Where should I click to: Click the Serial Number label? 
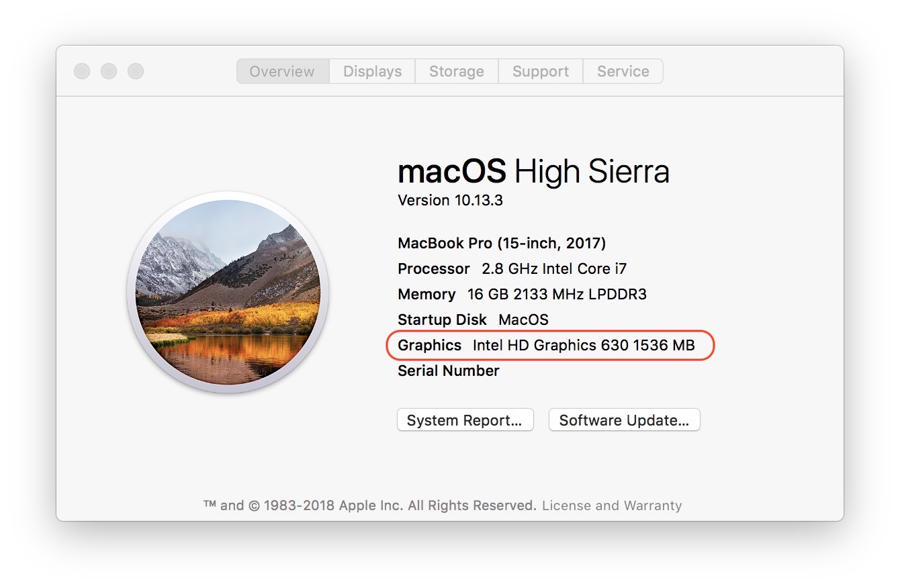click(448, 371)
